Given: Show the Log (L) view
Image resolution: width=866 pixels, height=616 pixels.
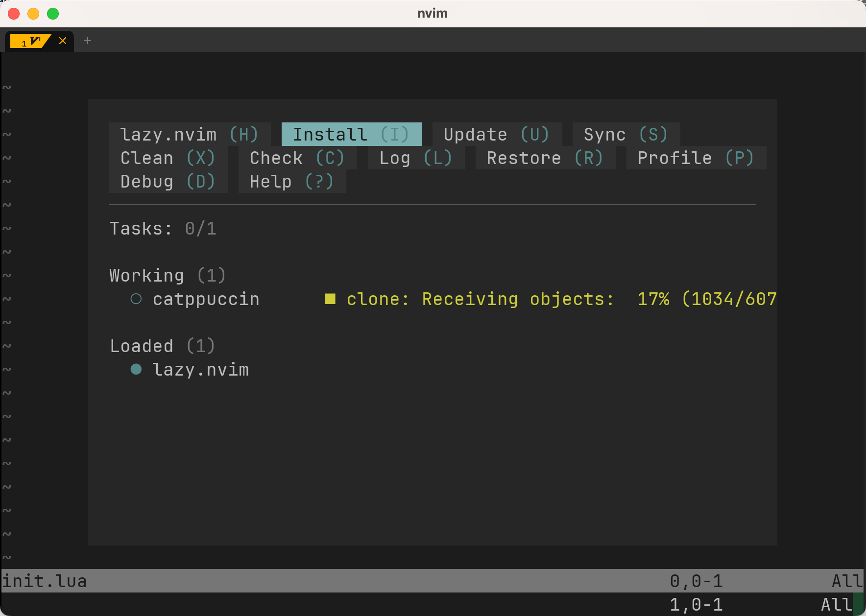Looking at the screenshot, I should click(x=415, y=158).
